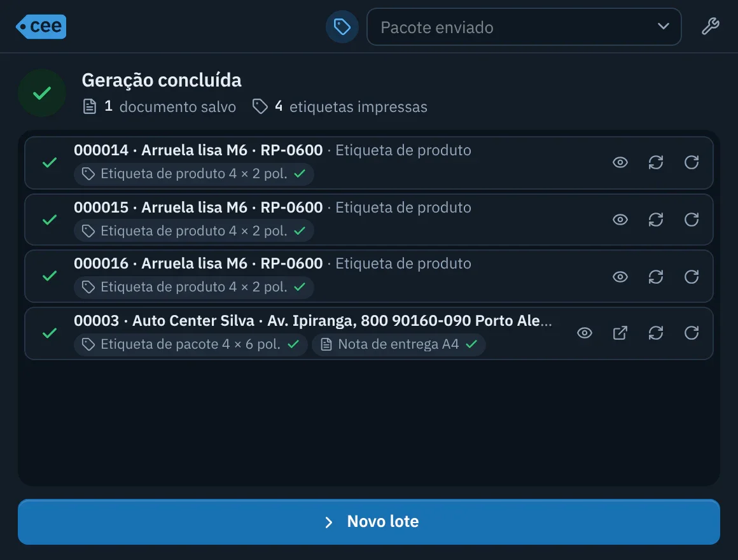Click the blue tag icon in the header
This screenshot has width=738, height=560.
pos(342,27)
